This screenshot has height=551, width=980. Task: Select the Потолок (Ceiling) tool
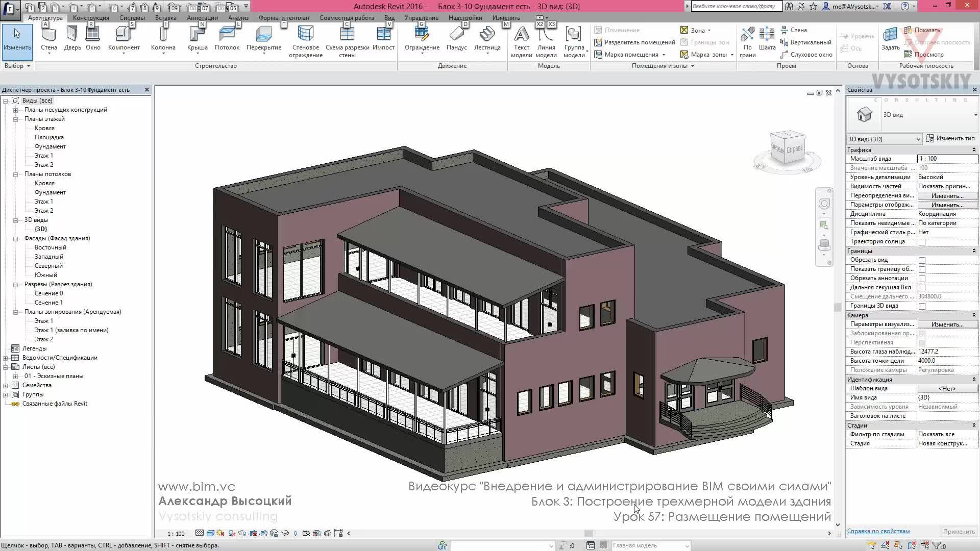click(x=227, y=39)
